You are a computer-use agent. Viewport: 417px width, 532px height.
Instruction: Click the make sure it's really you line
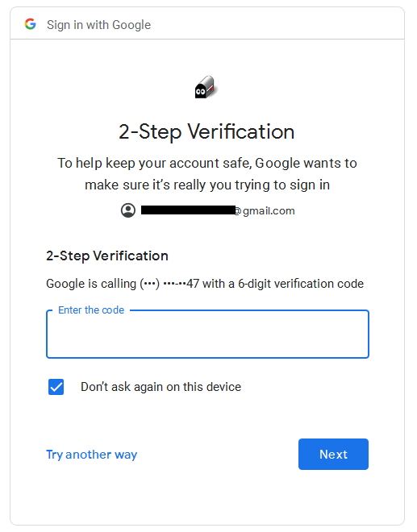207,185
